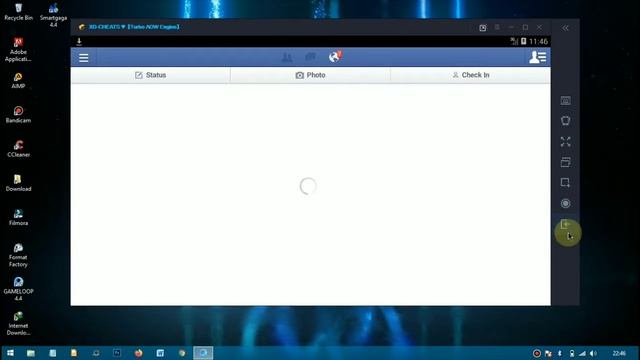The width and height of the screenshot is (640, 360).
Task: Click the volume icon in system tray
Action: (x=593, y=353)
